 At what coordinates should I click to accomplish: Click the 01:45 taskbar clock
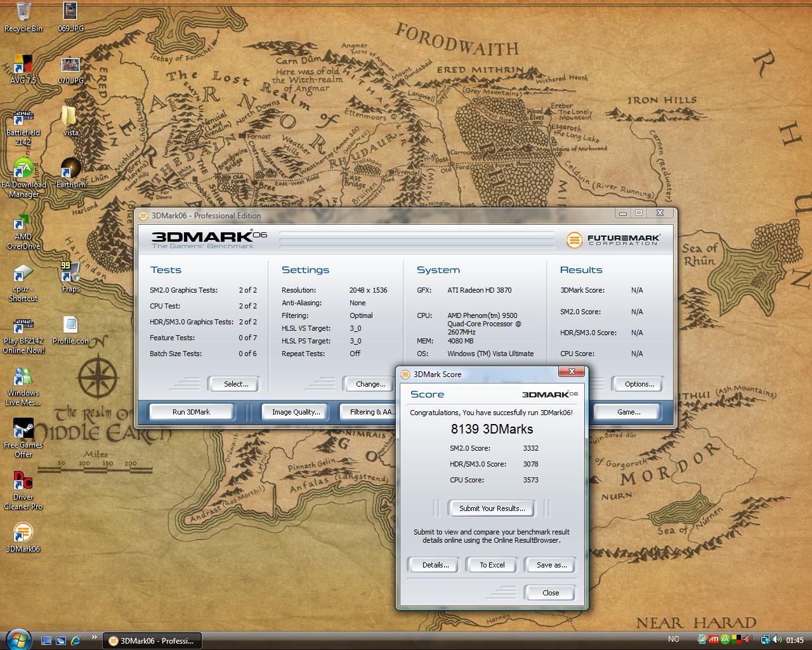coord(794,640)
